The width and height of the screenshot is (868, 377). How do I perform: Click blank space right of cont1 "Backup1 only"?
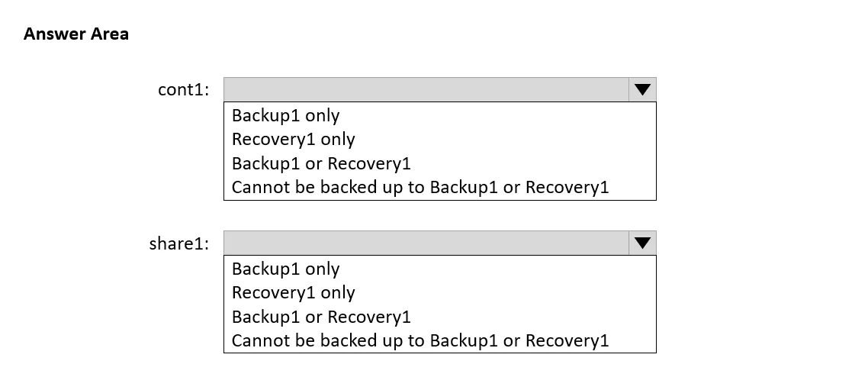tap(498, 115)
